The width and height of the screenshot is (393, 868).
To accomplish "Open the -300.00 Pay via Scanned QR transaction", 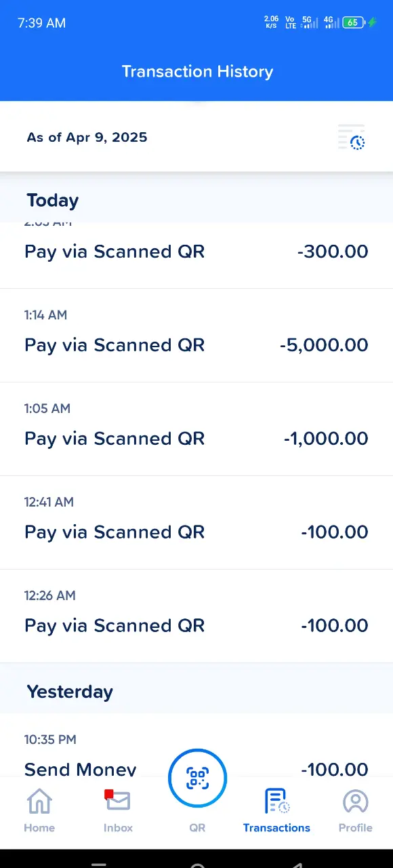I will 196,255.
